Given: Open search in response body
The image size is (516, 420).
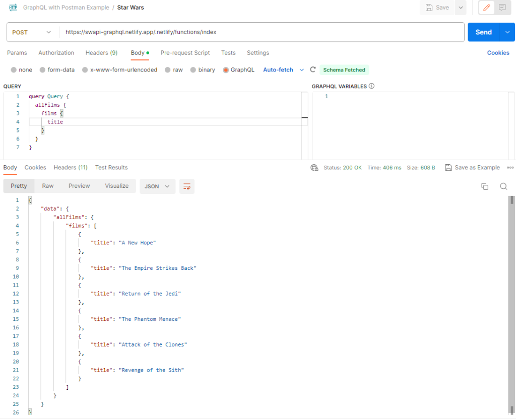Looking at the screenshot, I should pyautogui.click(x=503, y=186).
